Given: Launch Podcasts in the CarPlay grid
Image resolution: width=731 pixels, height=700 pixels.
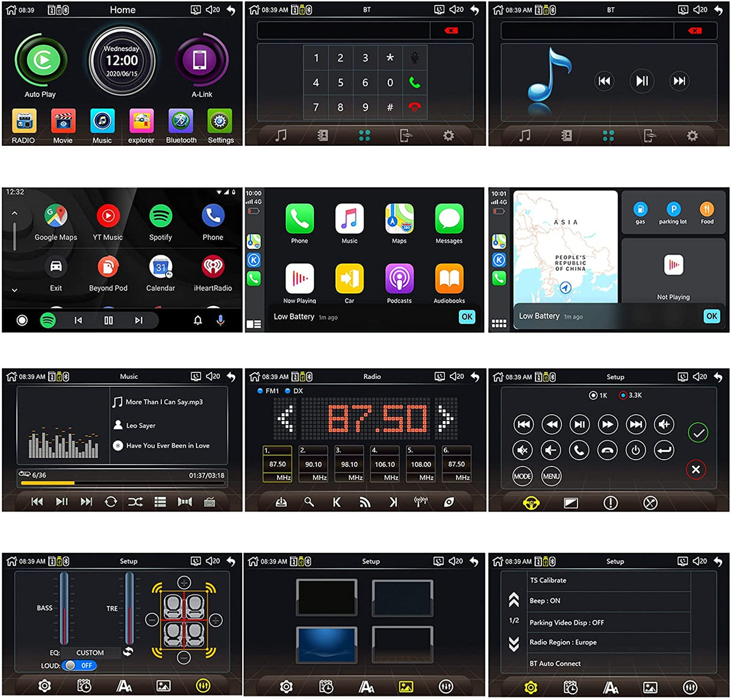Looking at the screenshot, I should click(x=399, y=280).
